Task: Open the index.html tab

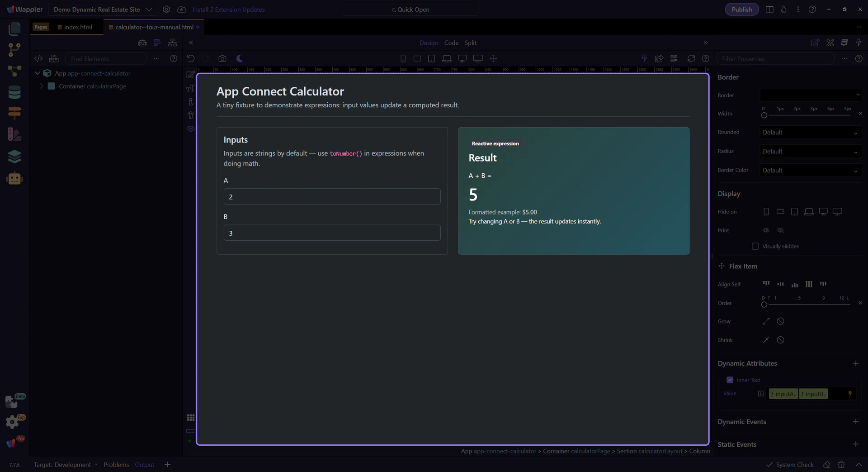Action: point(78,27)
